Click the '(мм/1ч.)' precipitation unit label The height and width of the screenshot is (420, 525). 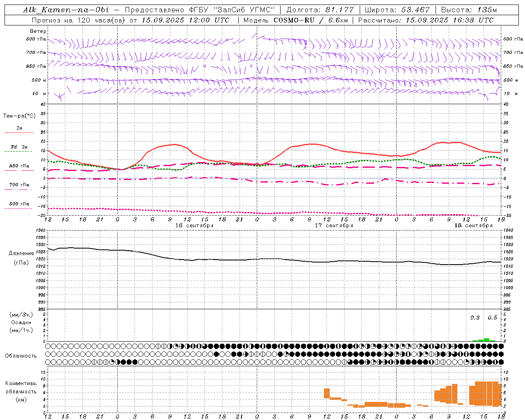21,330
